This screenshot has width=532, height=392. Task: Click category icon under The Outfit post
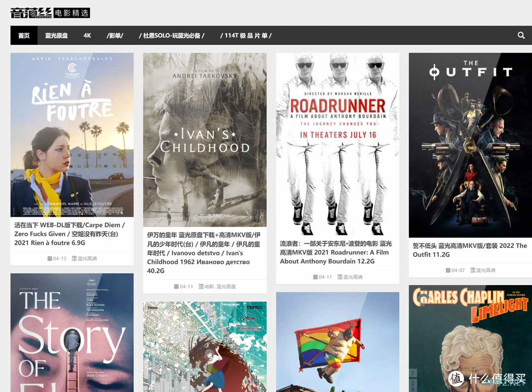pyautogui.click(x=472, y=270)
